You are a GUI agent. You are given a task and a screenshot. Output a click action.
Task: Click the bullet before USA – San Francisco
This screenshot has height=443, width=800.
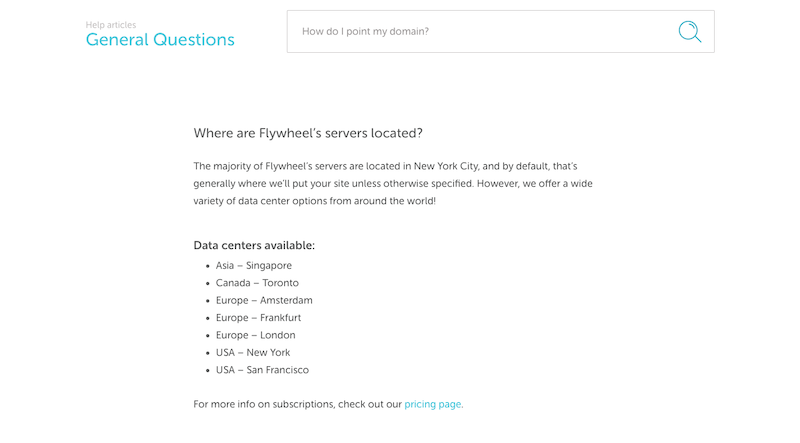[x=208, y=371]
